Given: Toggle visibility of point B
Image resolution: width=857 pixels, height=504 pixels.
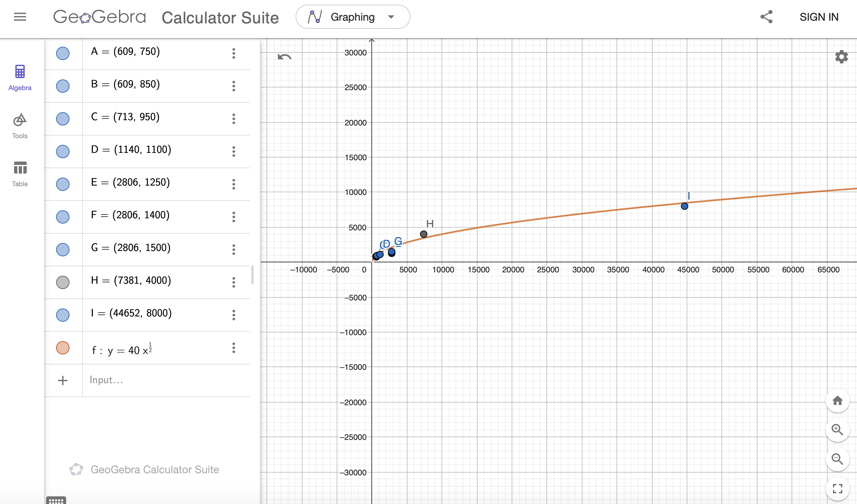Looking at the screenshot, I should click(x=62, y=86).
